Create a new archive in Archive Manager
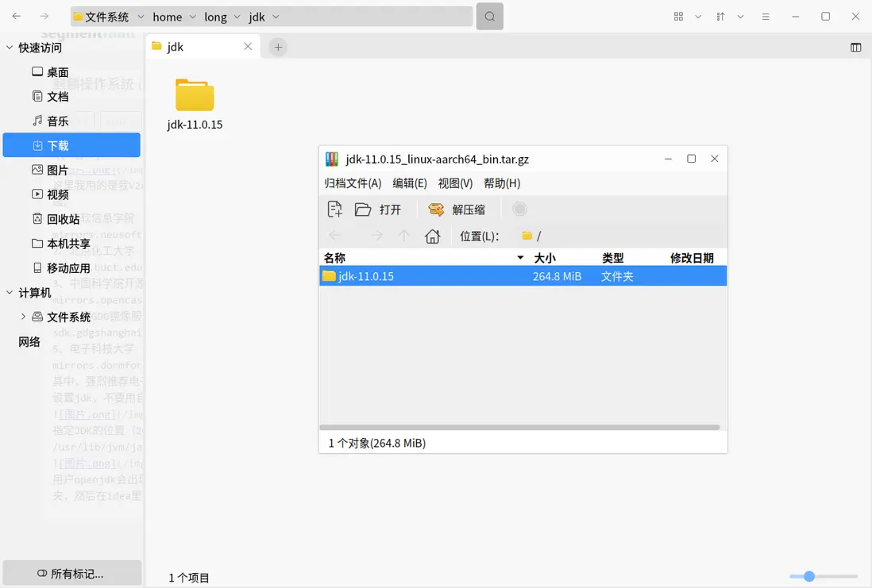The width and height of the screenshot is (872, 588). (335, 209)
